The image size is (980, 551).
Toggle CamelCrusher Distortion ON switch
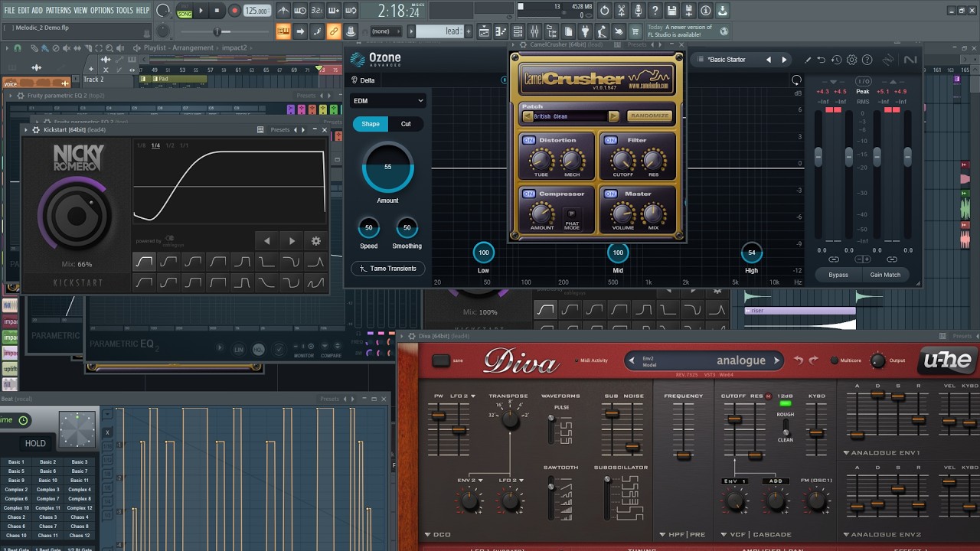(x=528, y=141)
